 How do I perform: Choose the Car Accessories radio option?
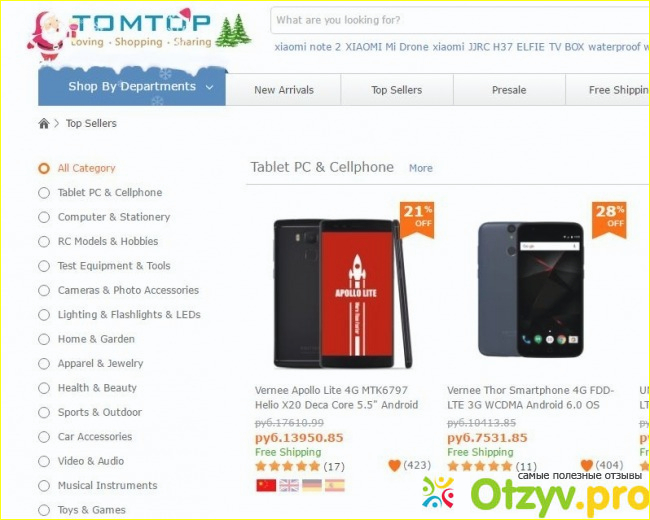tap(44, 437)
